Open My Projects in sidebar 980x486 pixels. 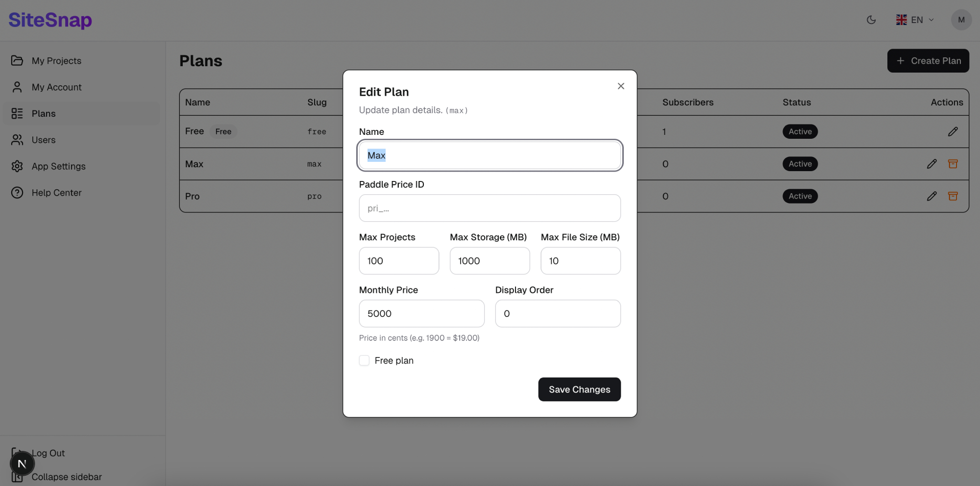click(56, 61)
